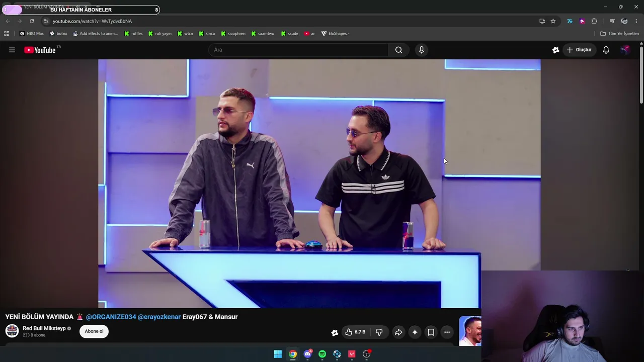Open the HBO Max bookmark
644x362 pixels.
(32, 34)
